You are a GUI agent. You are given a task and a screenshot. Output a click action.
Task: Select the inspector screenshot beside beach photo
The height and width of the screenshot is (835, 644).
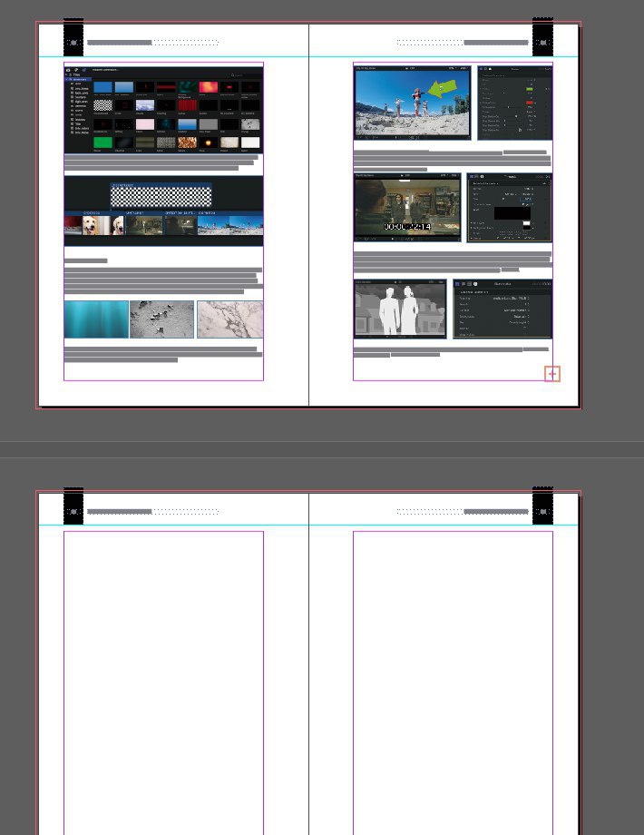pyautogui.click(x=514, y=103)
